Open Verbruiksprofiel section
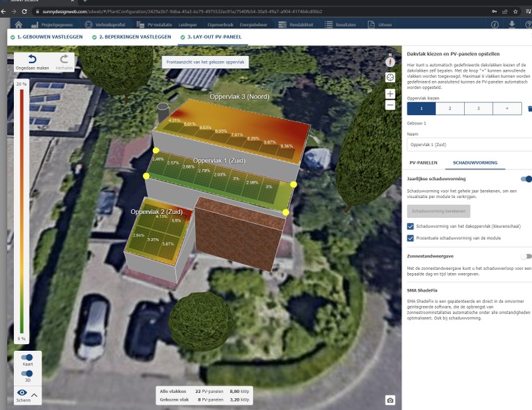Viewport: 532px width, 410px height. [105, 25]
